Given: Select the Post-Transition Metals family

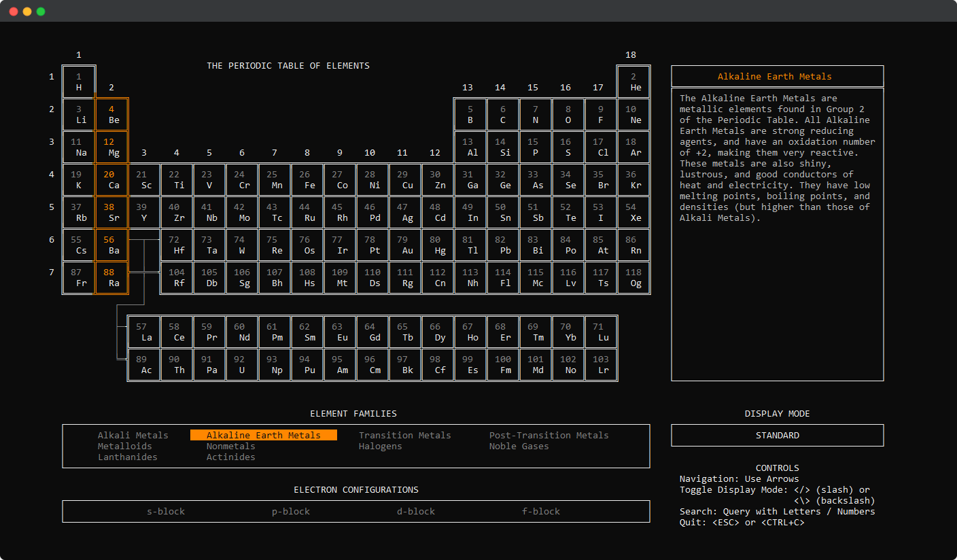Looking at the screenshot, I should click(x=549, y=435).
